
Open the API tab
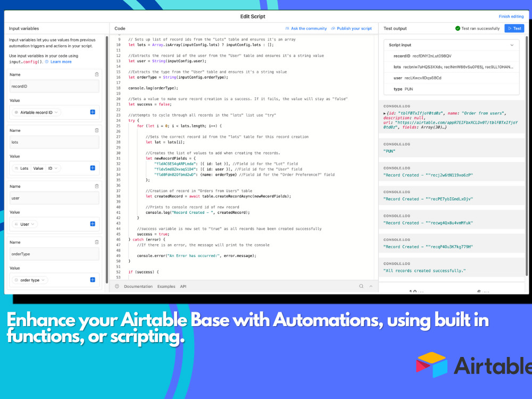(x=183, y=286)
